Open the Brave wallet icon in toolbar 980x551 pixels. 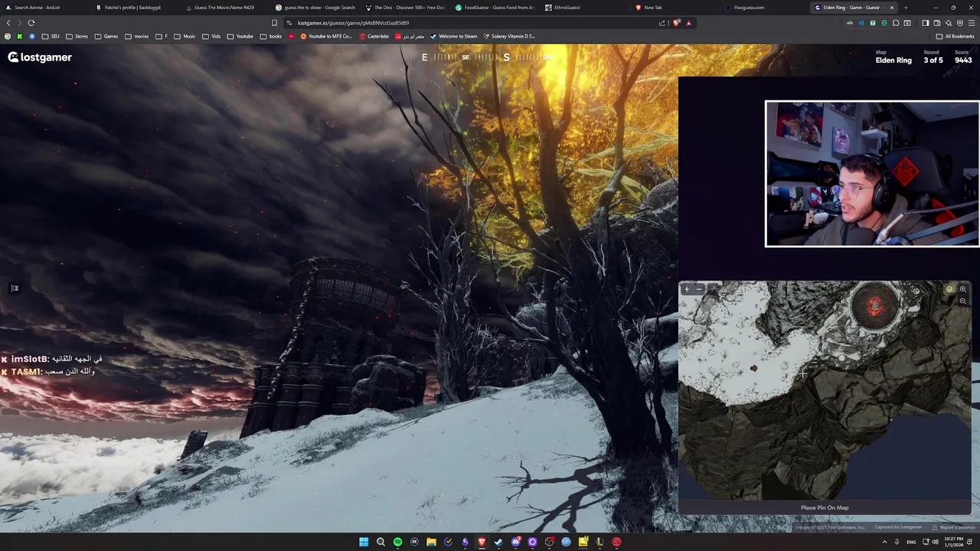point(936,23)
